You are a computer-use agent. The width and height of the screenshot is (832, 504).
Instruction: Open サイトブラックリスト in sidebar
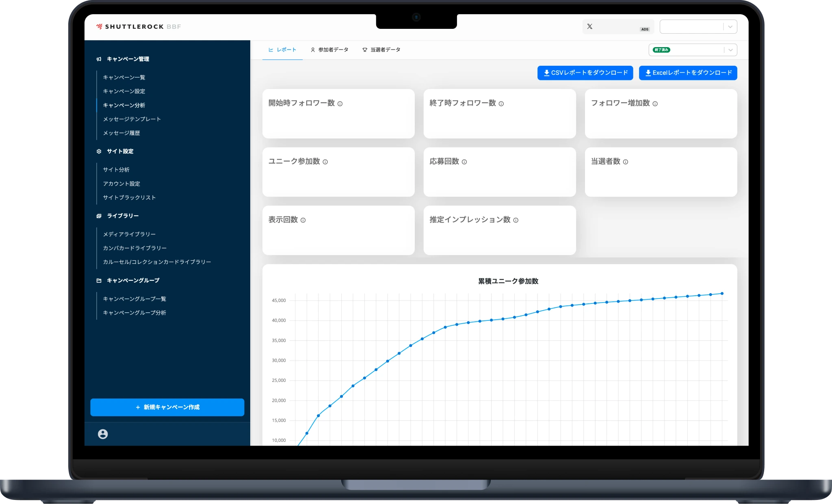pos(129,198)
